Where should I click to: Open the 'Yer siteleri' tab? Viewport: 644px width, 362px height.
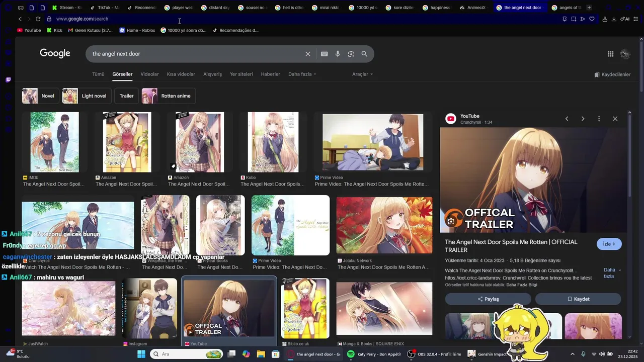[242, 74]
